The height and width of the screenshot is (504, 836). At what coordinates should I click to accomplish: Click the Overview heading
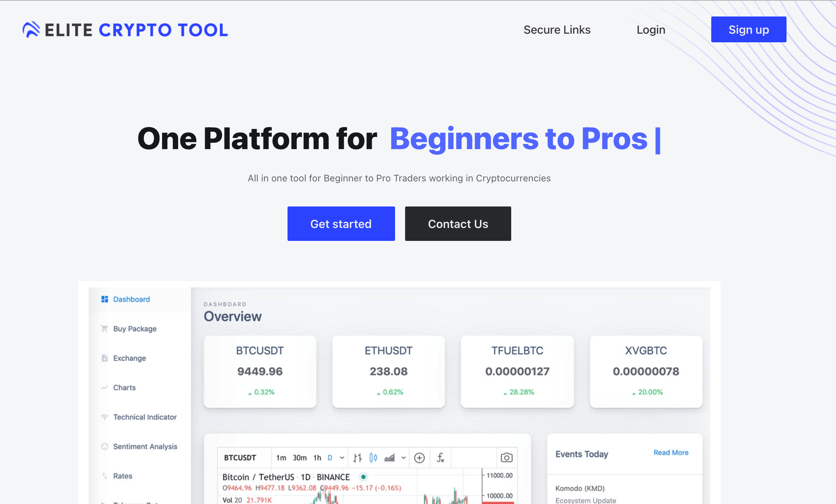click(x=233, y=317)
